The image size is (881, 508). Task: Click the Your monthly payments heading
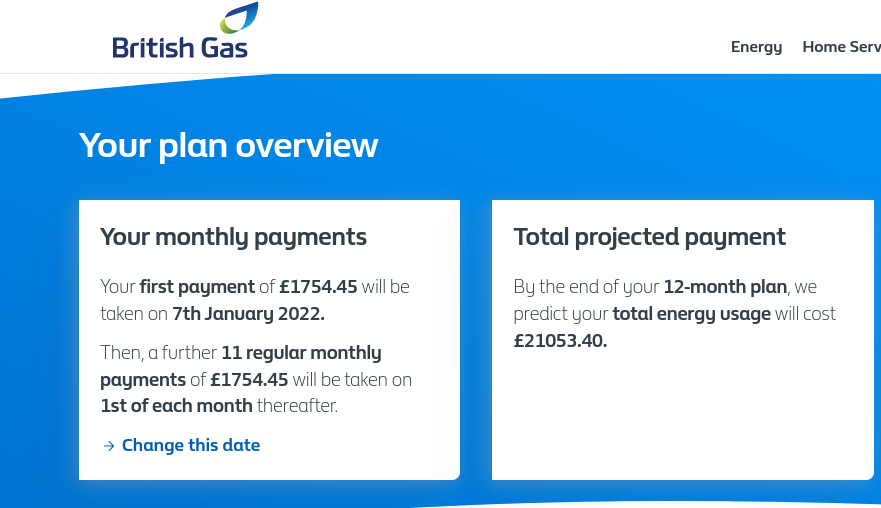[x=233, y=237]
